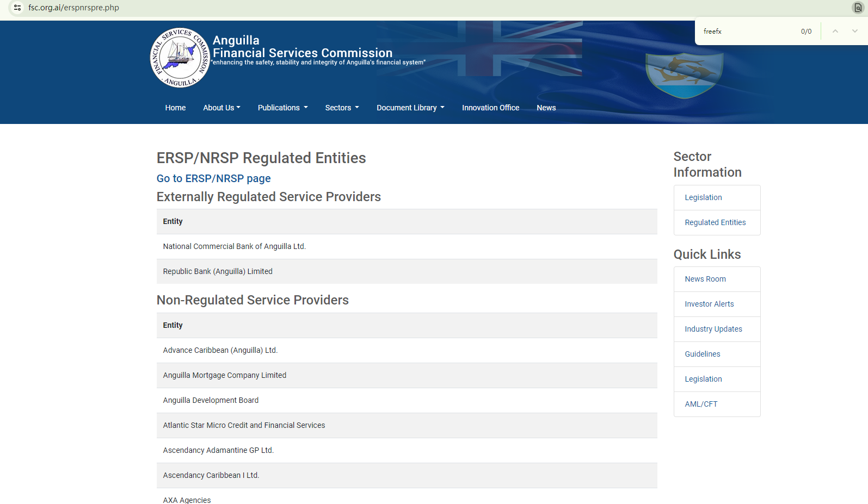This screenshot has height=504, width=868.
Task: Expand the About Us dropdown menu
Action: click(x=221, y=108)
